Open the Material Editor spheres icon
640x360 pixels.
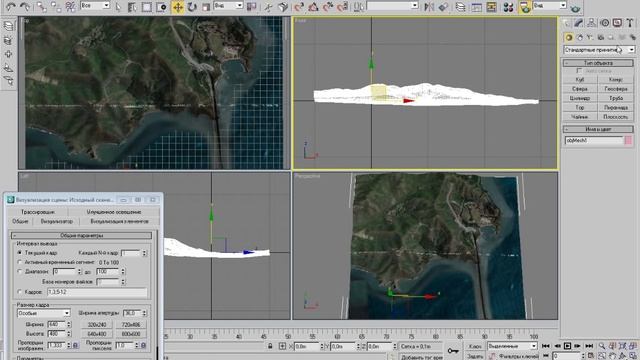(x=508, y=7)
